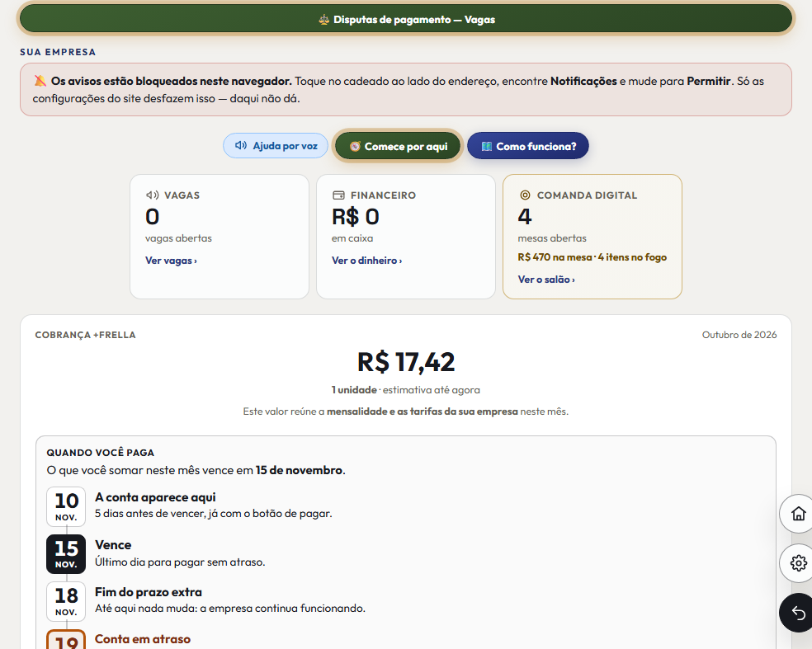Click the A conta aparece aqui heading

click(155, 497)
